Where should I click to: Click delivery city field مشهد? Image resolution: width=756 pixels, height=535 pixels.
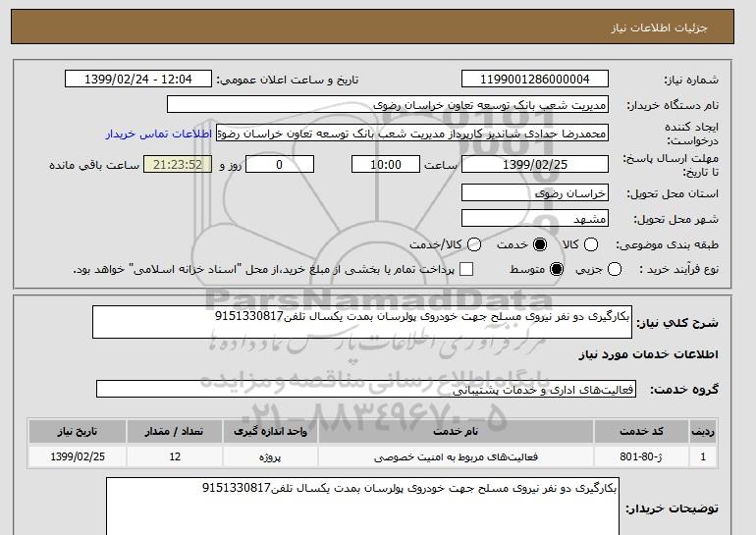(x=535, y=219)
